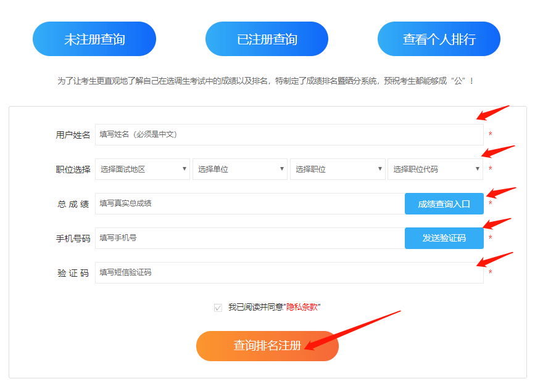Click the 选择职位 dropdown arrow icon

coord(379,168)
